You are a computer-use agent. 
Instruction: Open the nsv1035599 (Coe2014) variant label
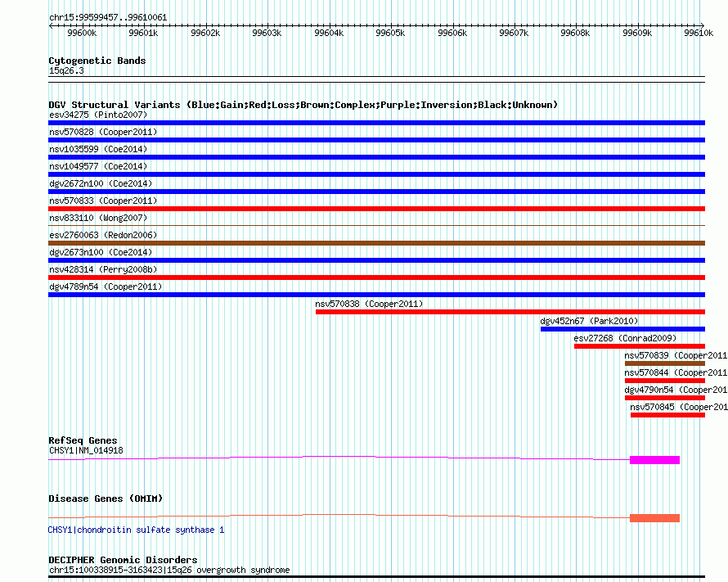click(x=98, y=149)
